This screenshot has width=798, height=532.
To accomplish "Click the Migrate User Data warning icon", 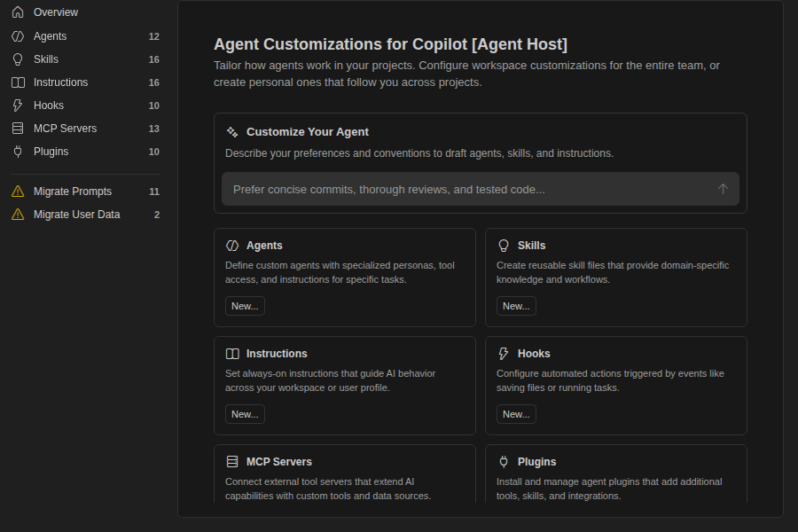I will pos(18,215).
